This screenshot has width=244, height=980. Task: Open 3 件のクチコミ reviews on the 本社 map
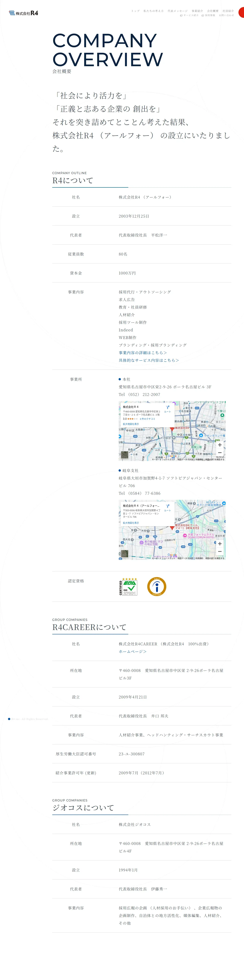point(147,419)
